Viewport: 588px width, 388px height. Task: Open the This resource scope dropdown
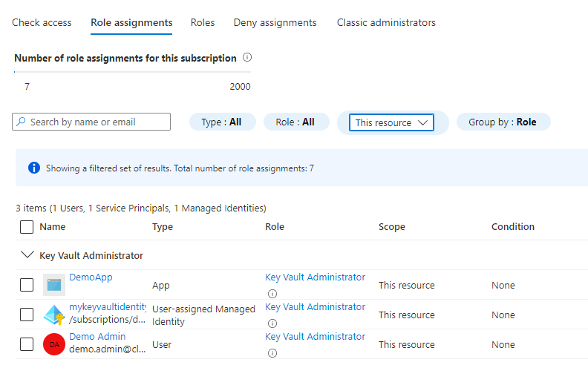coord(391,122)
